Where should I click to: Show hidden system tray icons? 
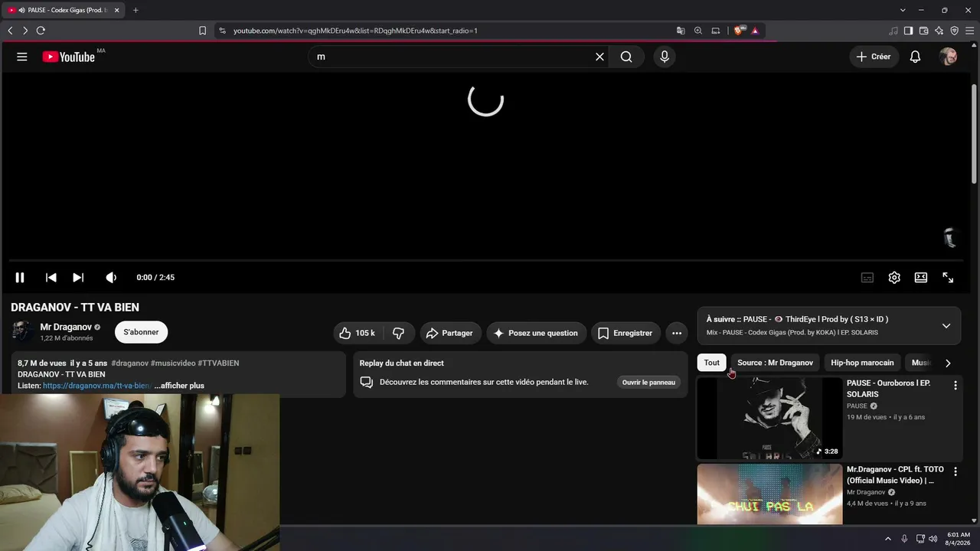(888, 539)
